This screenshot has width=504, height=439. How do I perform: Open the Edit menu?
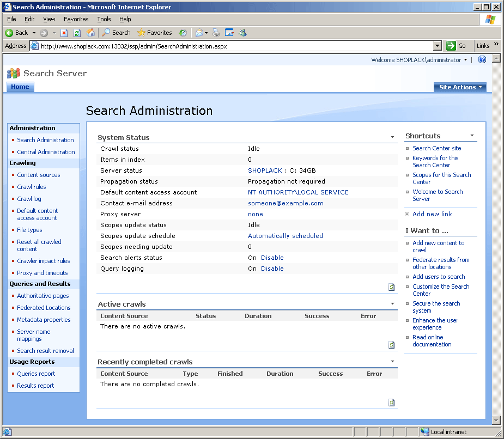point(29,19)
